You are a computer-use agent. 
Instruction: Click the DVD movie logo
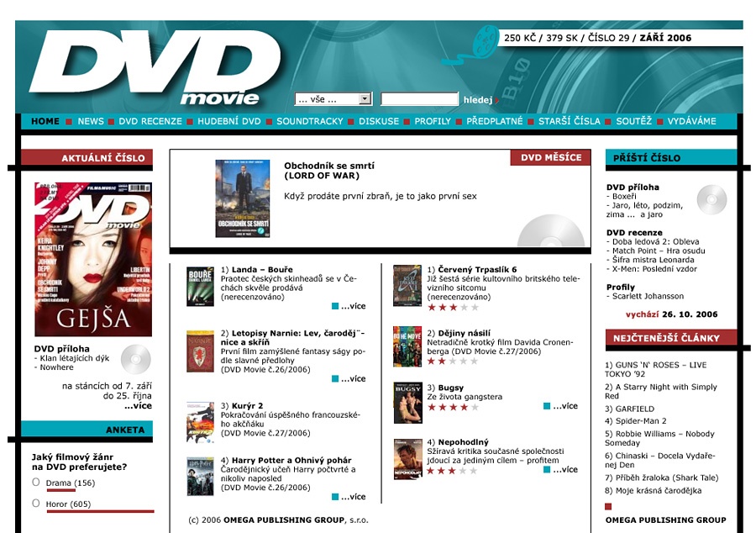pos(155,66)
